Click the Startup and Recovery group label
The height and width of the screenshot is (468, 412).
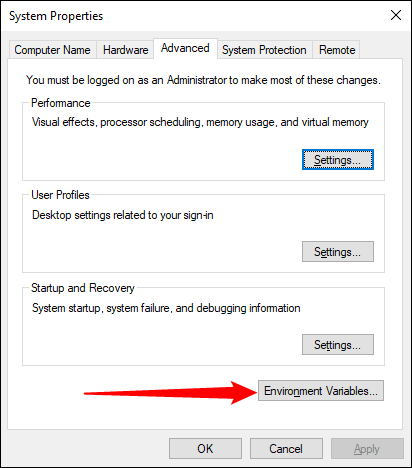click(83, 288)
